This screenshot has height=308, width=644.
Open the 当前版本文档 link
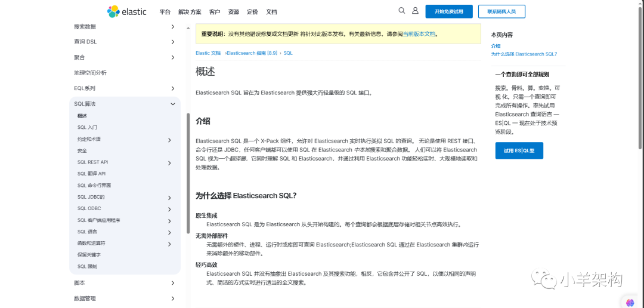(419, 34)
